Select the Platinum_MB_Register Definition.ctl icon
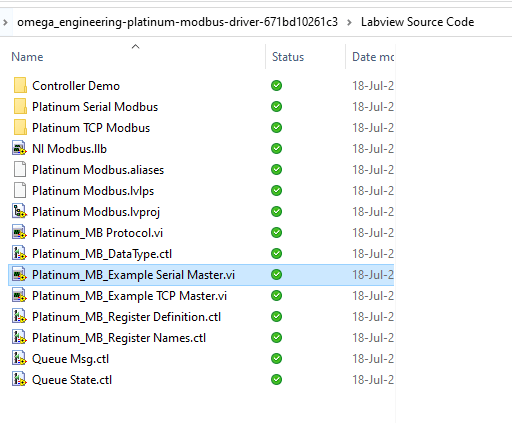This screenshot has height=423, width=512. 19,317
